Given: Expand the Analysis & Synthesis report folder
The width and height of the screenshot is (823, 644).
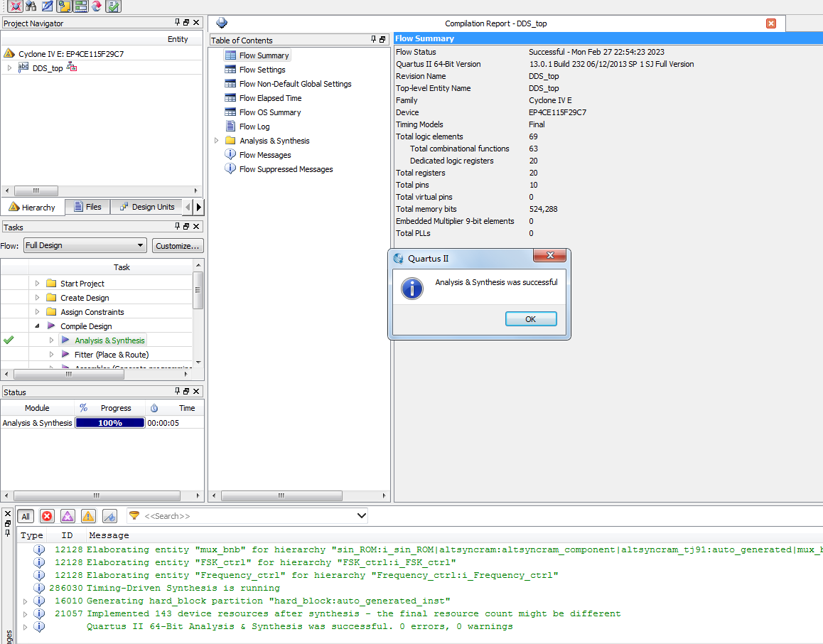Looking at the screenshot, I should [217, 141].
